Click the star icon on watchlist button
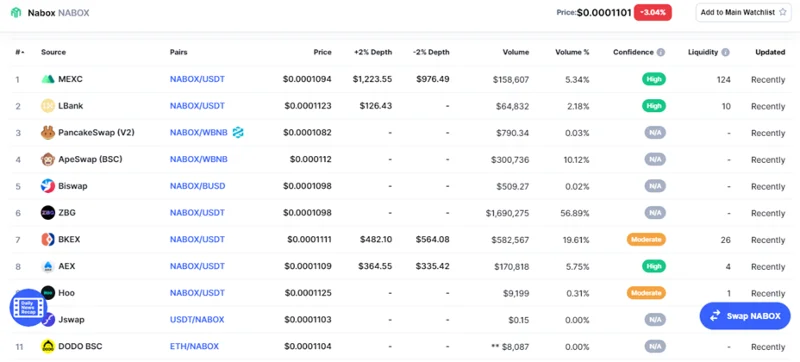This screenshot has width=800, height=362. coord(782,12)
